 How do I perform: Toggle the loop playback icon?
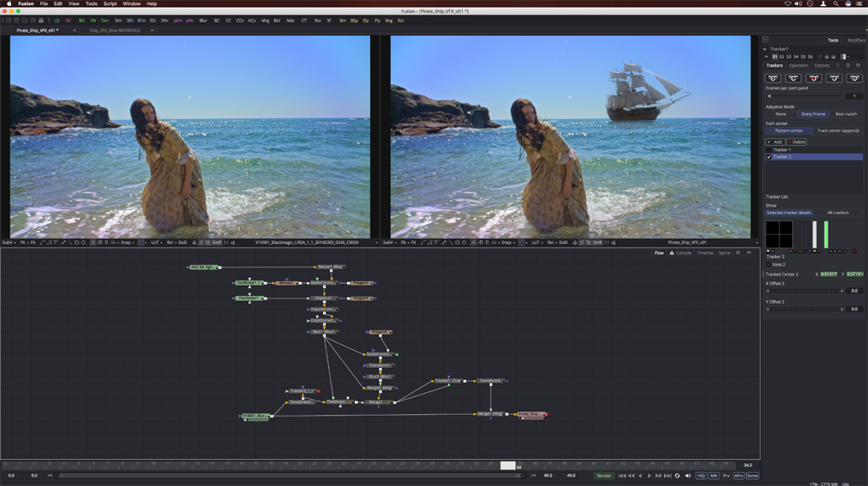(x=677, y=476)
